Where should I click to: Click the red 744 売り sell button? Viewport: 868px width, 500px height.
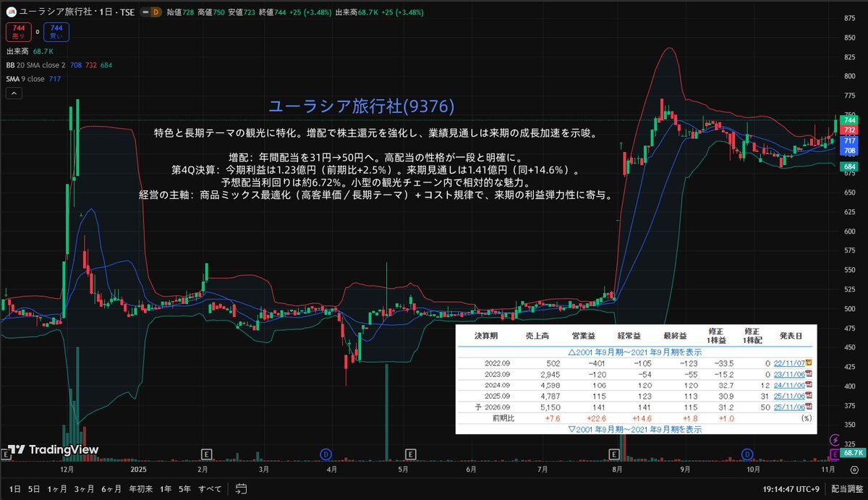point(18,32)
